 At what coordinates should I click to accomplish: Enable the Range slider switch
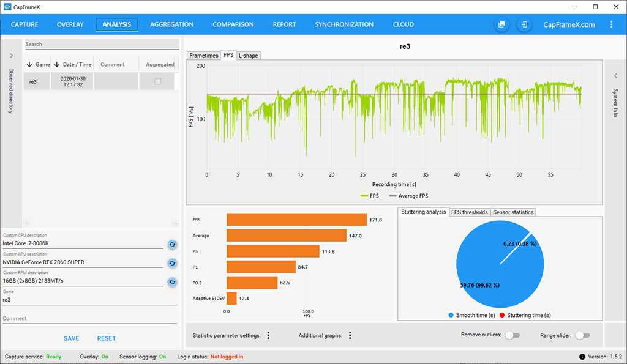582,335
